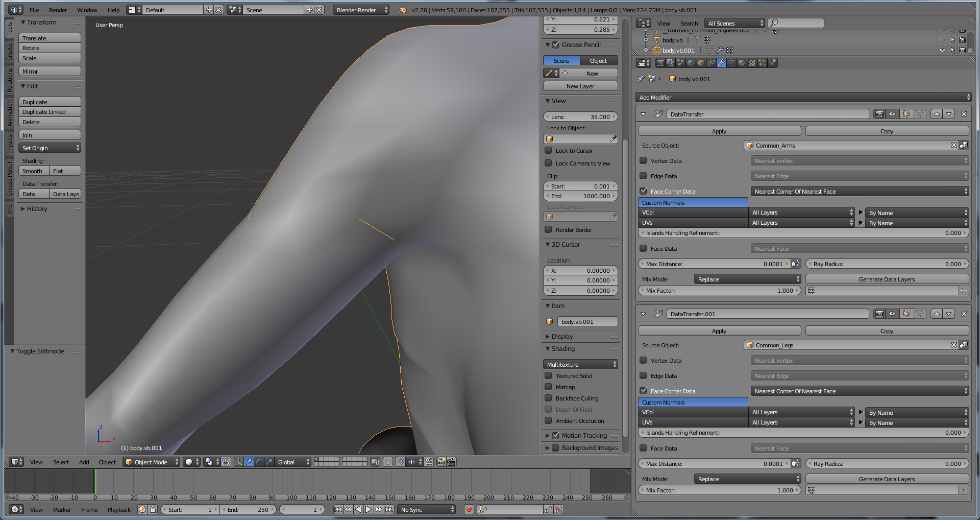Remove the DataTransfer modifier with X
The width and height of the screenshot is (980, 520).
964,114
